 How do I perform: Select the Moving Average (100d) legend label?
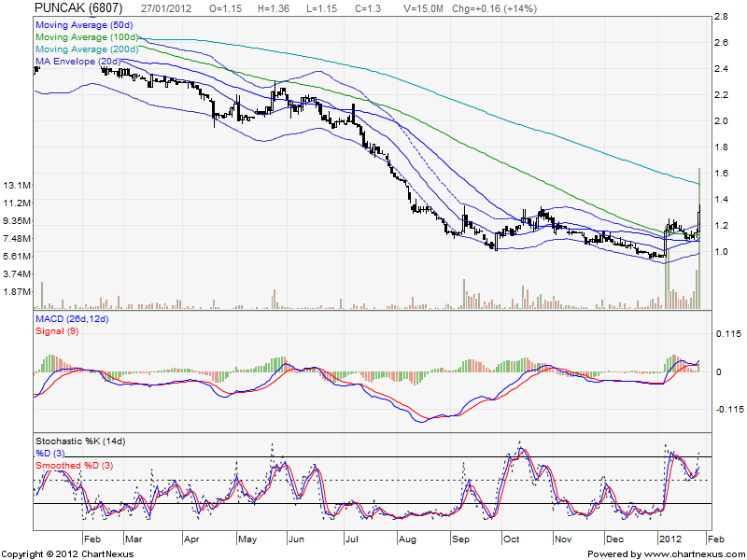(x=88, y=37)
